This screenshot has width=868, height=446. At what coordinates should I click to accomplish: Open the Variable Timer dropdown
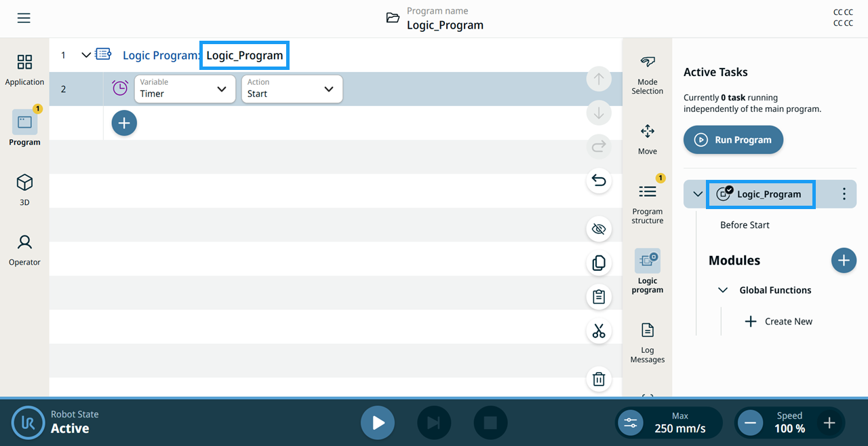click(185, 89)
